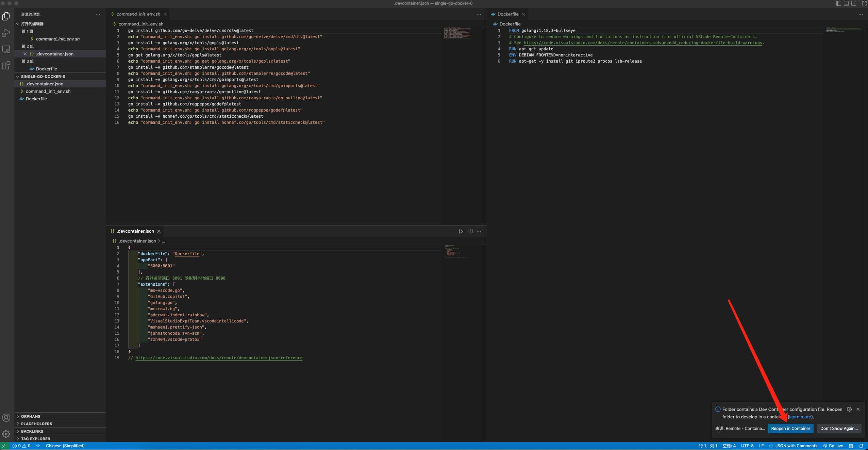868x450 pixels.
Task: Toggle the panel layout button in title bar
Action: pyautogui.click(x=846, y=3)
